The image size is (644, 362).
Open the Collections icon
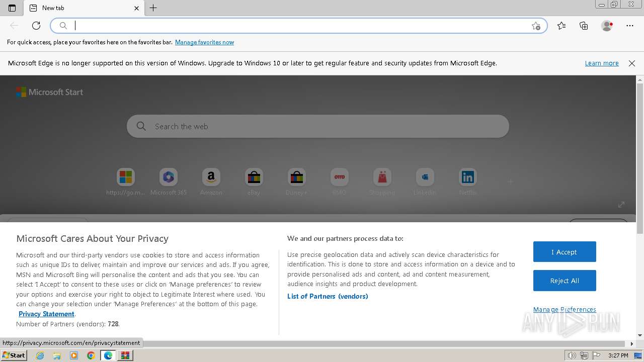click(584, 26)
